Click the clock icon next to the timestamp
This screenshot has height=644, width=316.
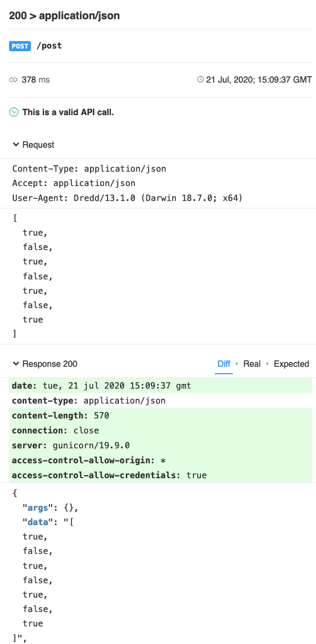pos(201,79)
